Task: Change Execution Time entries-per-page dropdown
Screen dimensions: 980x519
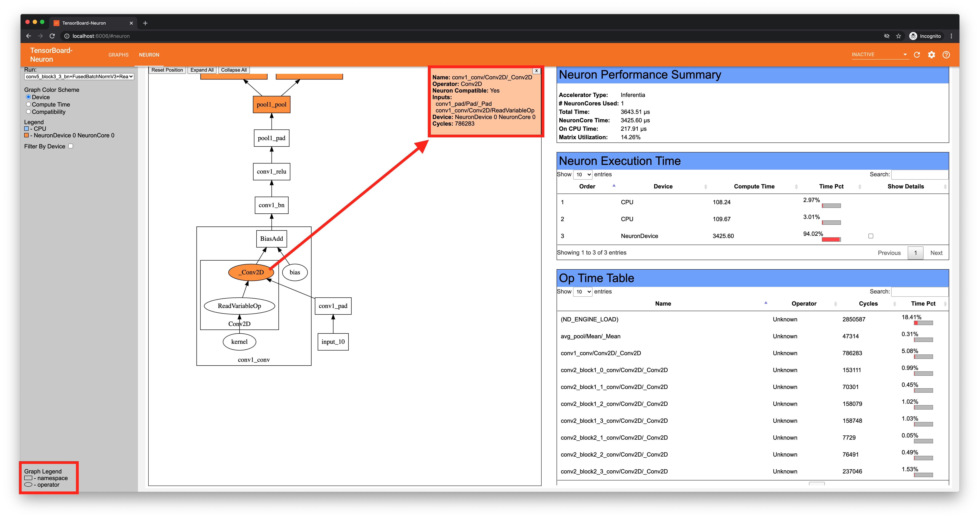Action: 582,175
